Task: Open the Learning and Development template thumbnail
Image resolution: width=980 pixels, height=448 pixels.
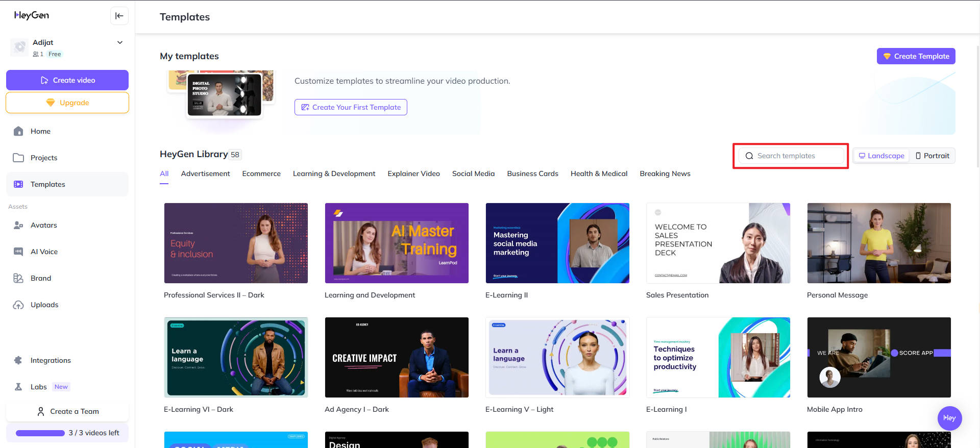Action: click(x=397, y=243)
